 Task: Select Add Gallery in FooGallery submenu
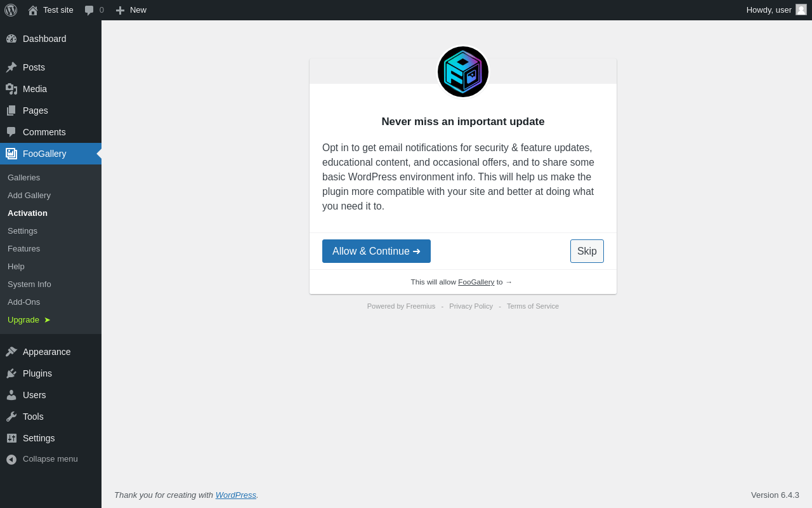[51, 196]
